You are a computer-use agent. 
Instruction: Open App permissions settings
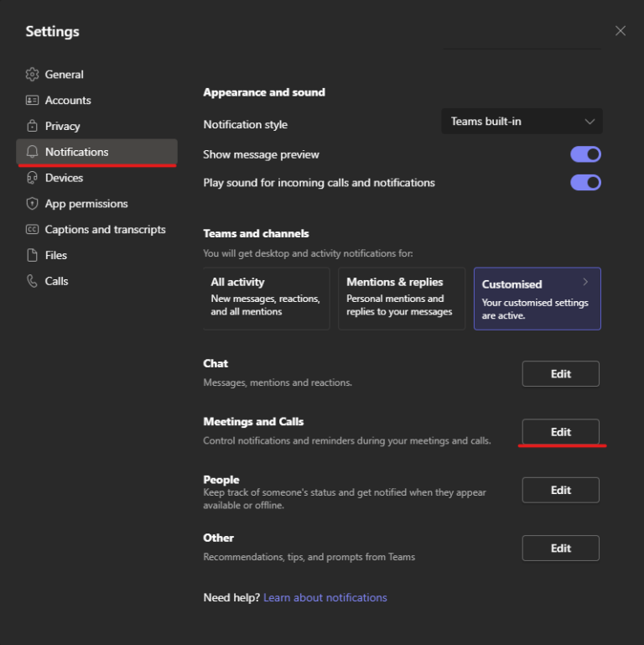click(x=96, y=204)
